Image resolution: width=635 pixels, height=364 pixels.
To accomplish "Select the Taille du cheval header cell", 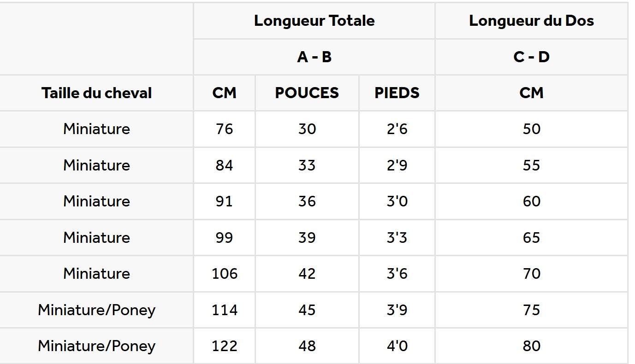I will [x=96, y=93].
